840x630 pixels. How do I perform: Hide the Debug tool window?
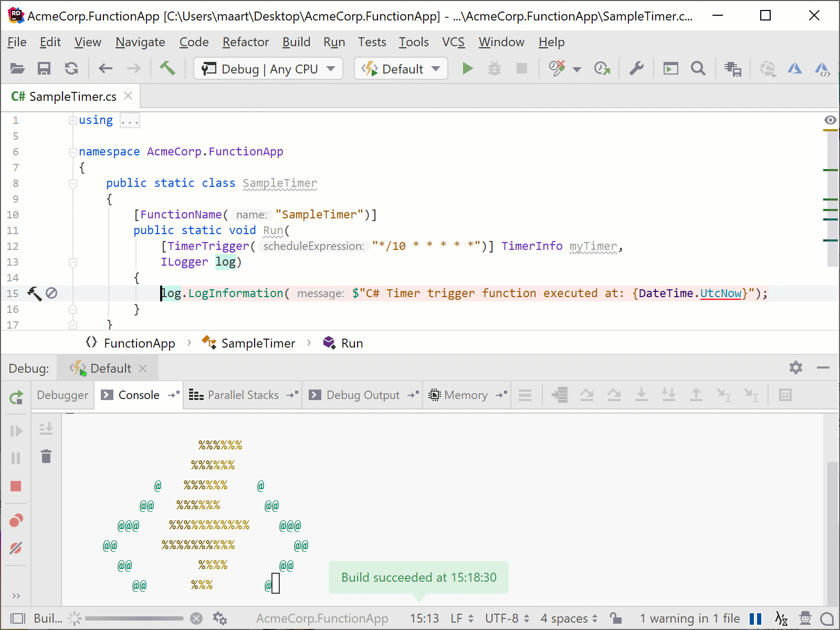pyautogui.click(x=823, y=367)
